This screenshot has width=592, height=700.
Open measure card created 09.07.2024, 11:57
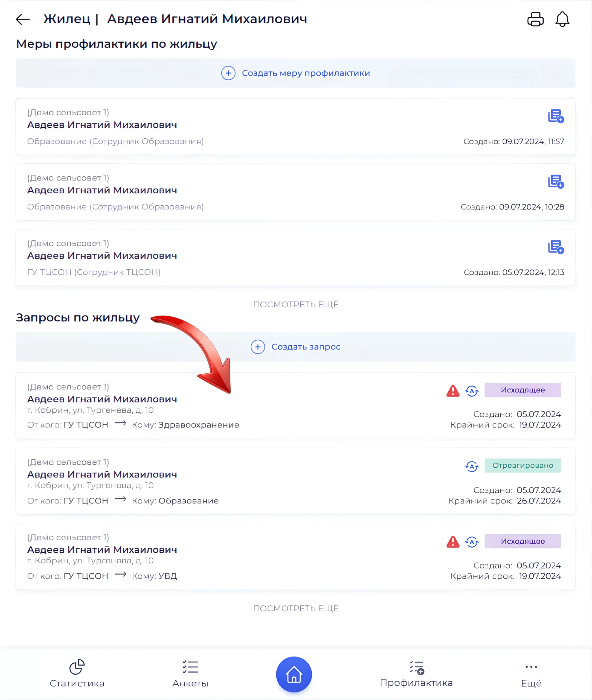(295, 126)
